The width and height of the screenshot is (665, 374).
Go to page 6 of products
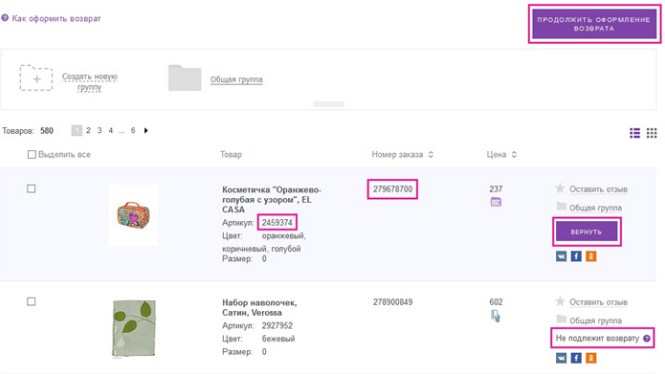point(133,131)
